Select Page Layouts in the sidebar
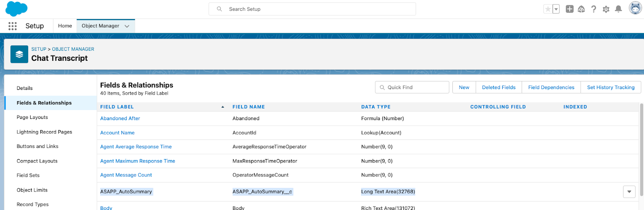644x210 pixels. [x=32, y=117]
